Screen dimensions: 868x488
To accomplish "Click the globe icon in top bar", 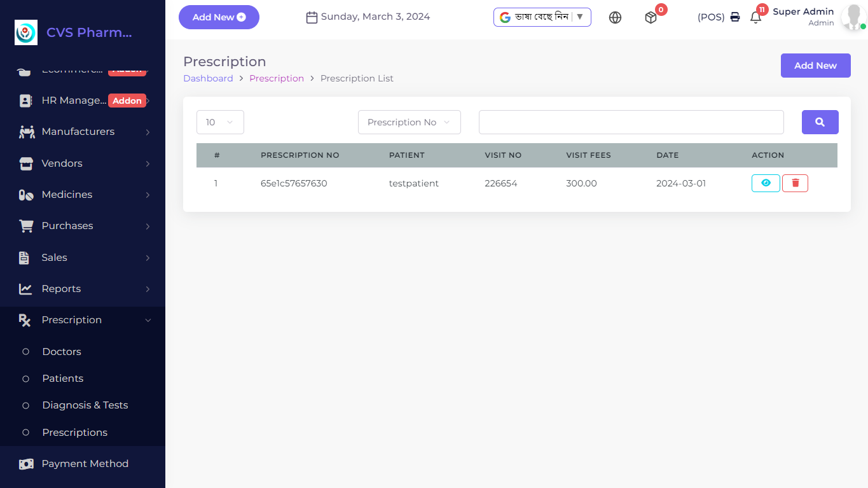I will (x=615, y=18).
